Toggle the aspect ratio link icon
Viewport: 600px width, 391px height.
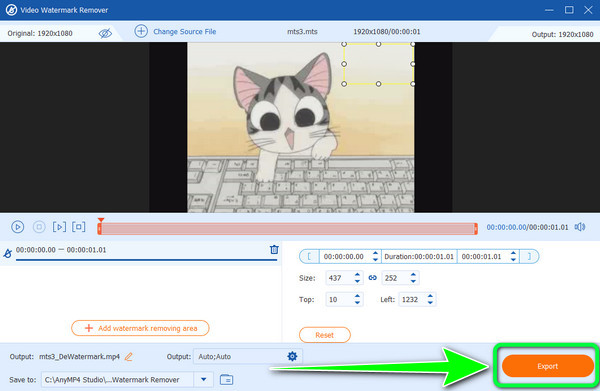pyautogui.click(x=372, y=278)
